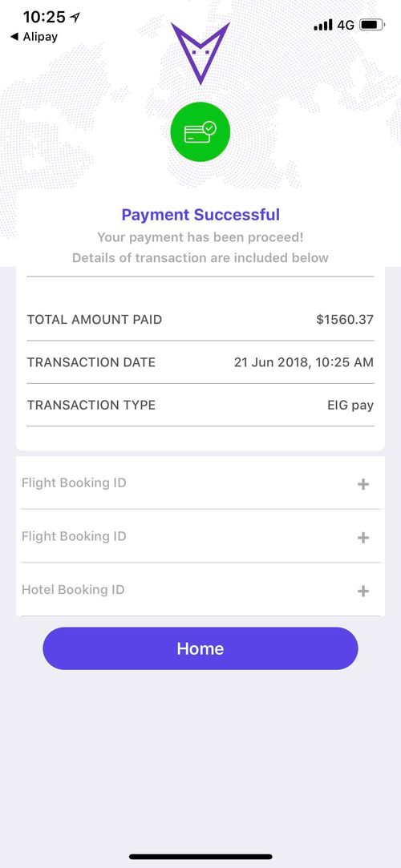Open the first Flight Booking ID label
This screenshot has height=868, width=401.
(74, 482)
